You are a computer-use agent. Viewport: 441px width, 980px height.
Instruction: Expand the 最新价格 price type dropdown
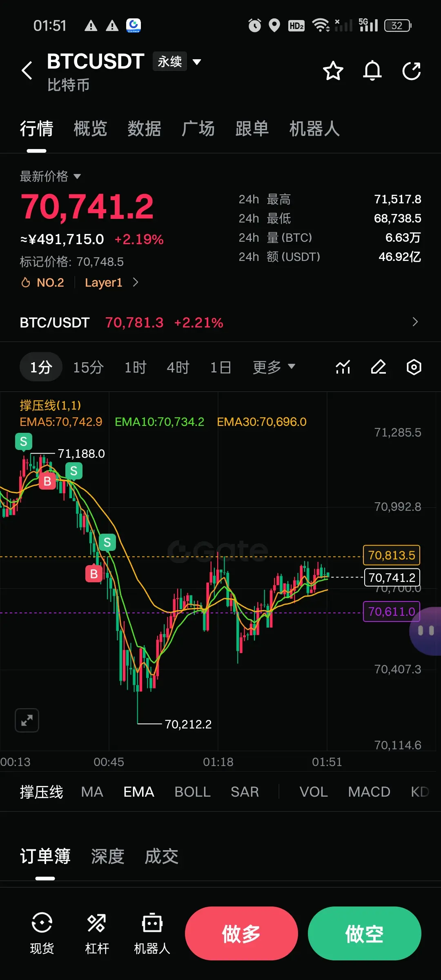(50, 176)
